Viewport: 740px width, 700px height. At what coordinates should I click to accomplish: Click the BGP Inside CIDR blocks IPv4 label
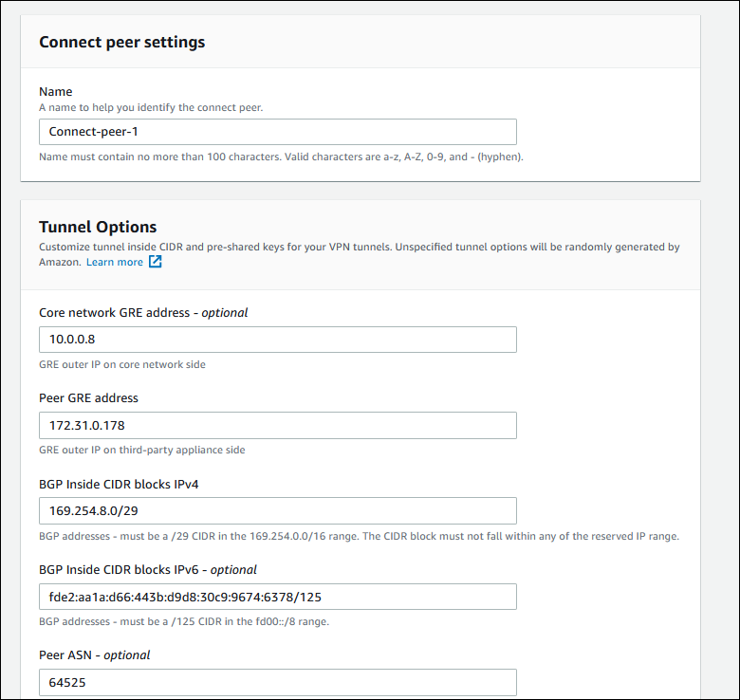tap(119, 484)
